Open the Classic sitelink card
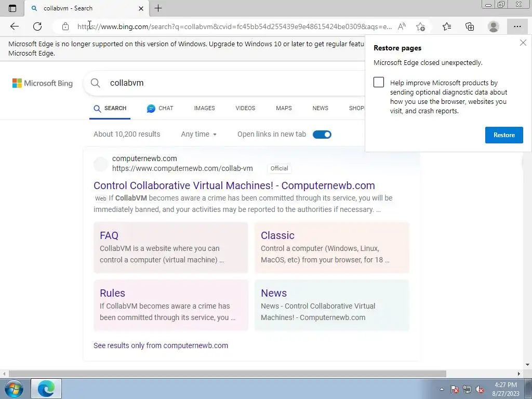The image size is (532, 399). tap(332, 248)
